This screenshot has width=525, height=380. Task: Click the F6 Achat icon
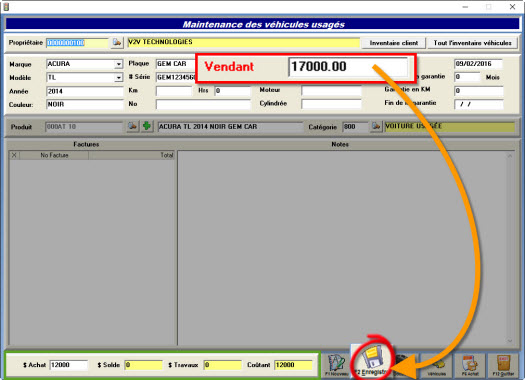[470, 366]
